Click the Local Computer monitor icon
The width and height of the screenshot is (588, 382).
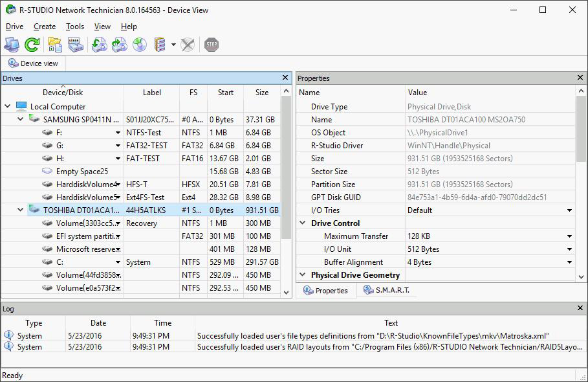click(x=21, y=106)
